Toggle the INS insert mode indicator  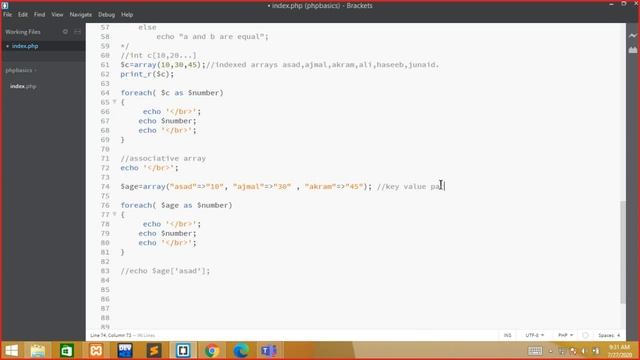tap(507, 335)
